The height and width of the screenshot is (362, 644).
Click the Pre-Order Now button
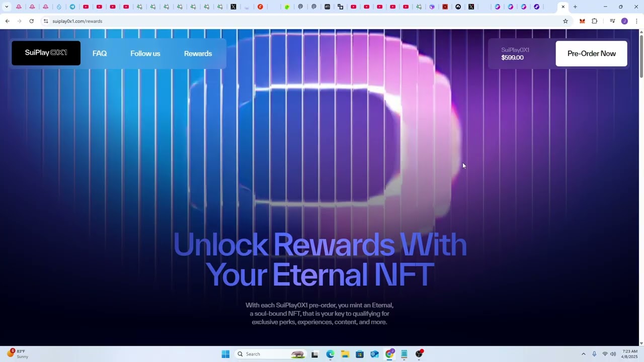coord(591,53)
